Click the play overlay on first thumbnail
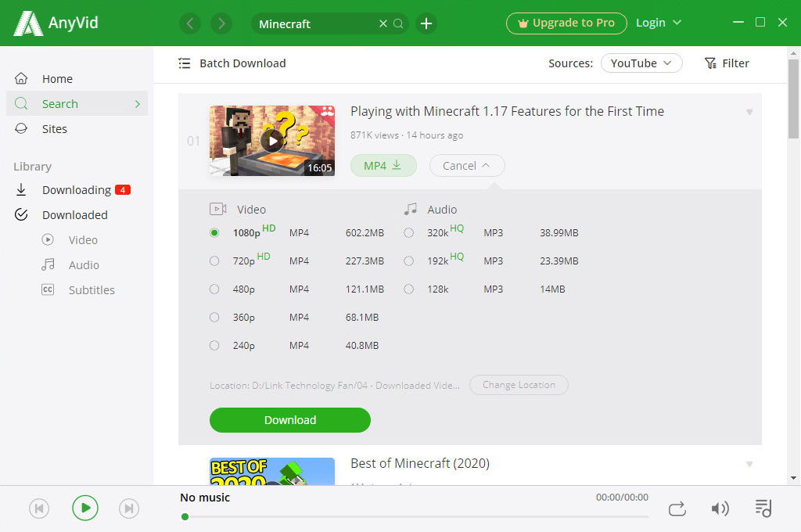This screenshot has width=801, height=532. click(x=272, y=141)
